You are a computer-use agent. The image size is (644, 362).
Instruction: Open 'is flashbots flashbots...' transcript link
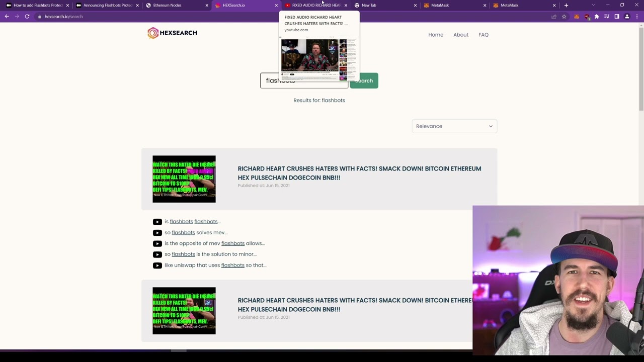[193, 222]
